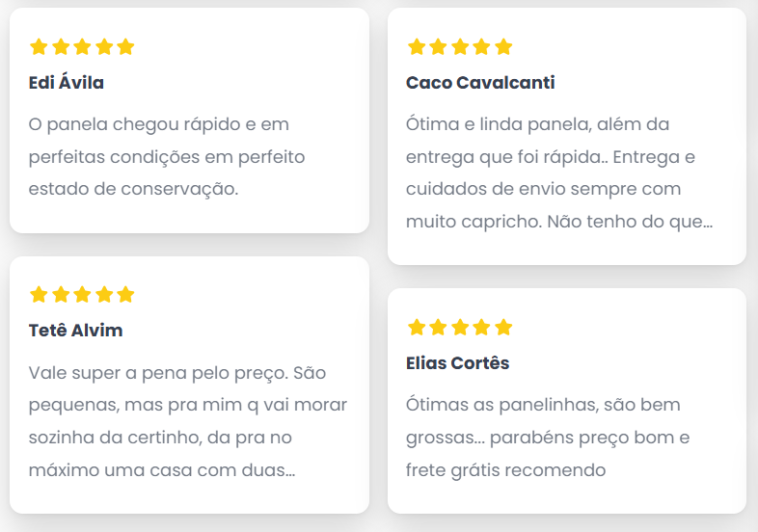The width and height of the screenshot is (758, 532).
Task: Select reviewer name Elias Cortês
Action: click(458, 363)
